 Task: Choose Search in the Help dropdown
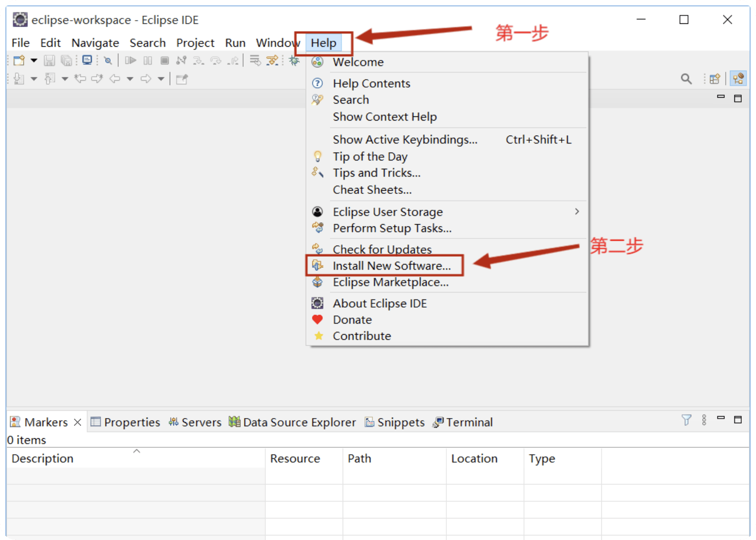[x=447, y=100]
